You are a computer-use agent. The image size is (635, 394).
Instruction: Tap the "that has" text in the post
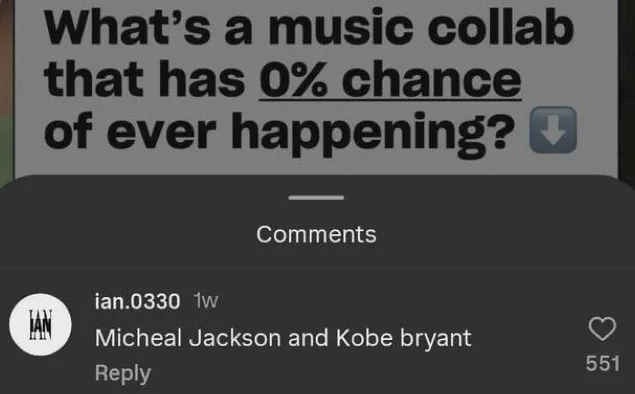click(145, 79)
